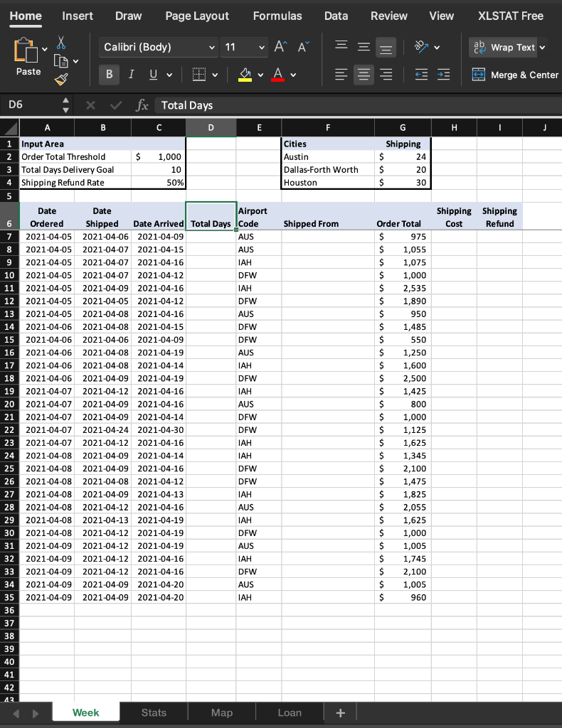Expand Wrap Text dropdown arrow
This screenshot has height=728, width=562.
click(x=542, y=48)
